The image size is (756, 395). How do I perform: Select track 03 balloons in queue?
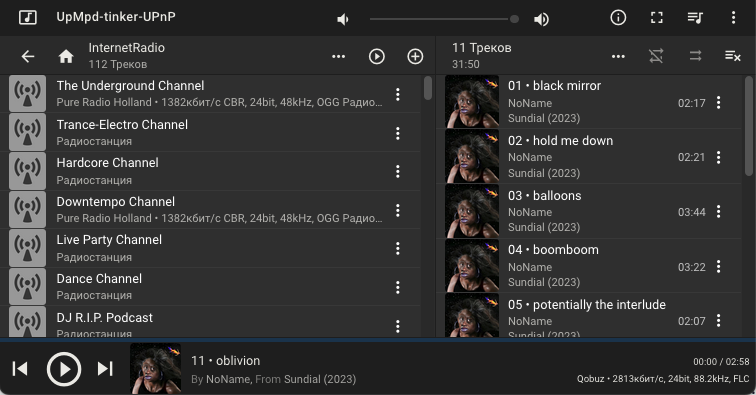click(588, 211)
